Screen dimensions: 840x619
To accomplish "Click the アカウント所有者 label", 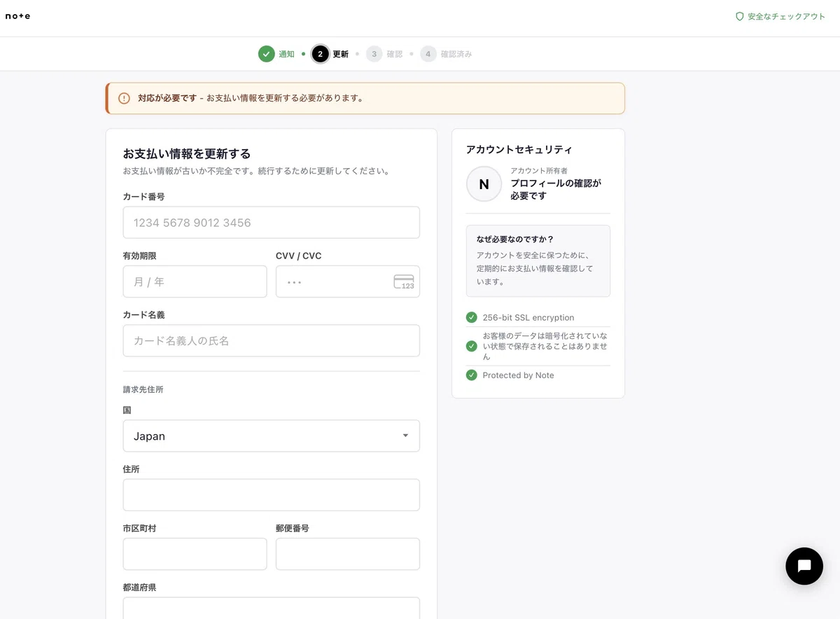I will coord(539,171).
